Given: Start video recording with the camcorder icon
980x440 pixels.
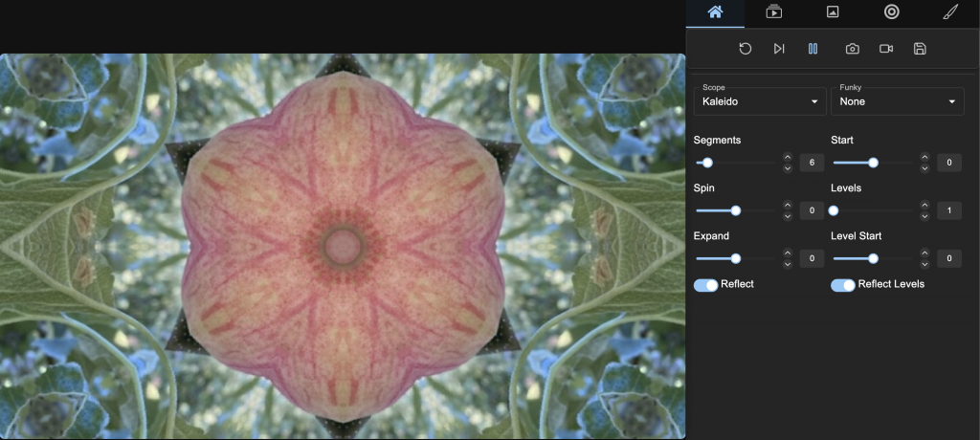Looking at the screenshot, I should point(886,49).
